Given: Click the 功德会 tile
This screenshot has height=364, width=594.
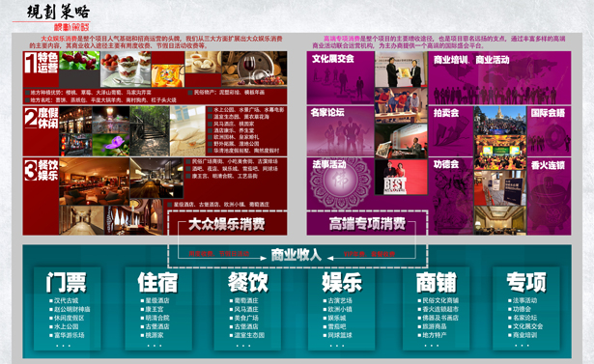Looking at the screenshot, I should [451, 196].
